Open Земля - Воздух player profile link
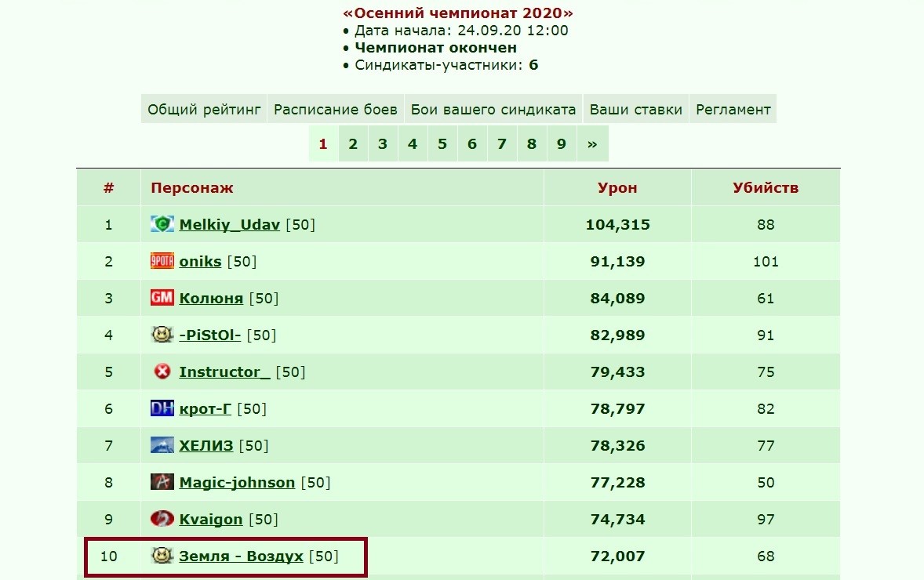 pos(241,556)
